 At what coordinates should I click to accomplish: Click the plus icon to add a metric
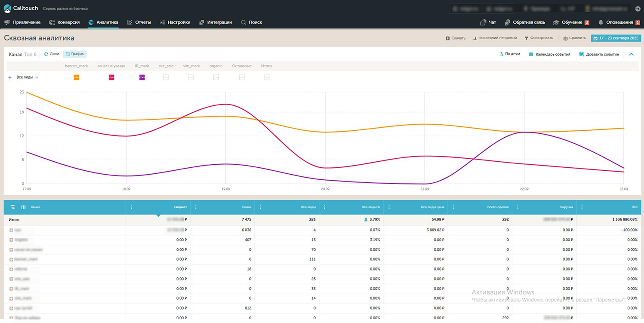click(x=10, y=77)
